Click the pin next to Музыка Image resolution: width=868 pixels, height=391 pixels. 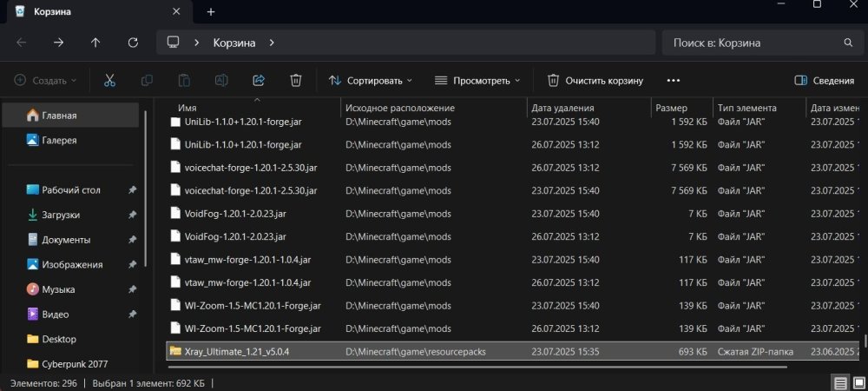pos(132,289)
